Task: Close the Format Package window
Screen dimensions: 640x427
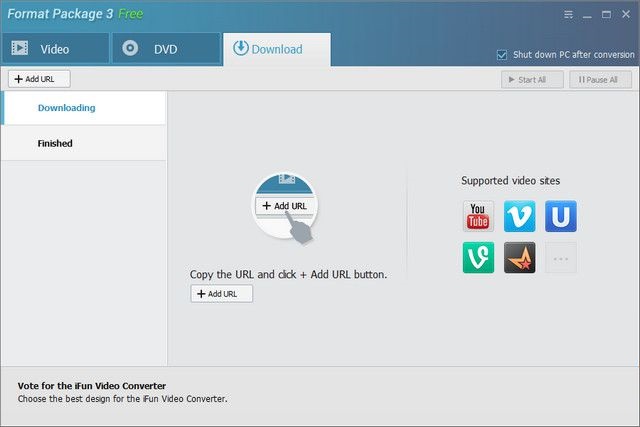Action: [x=626, y=14]
